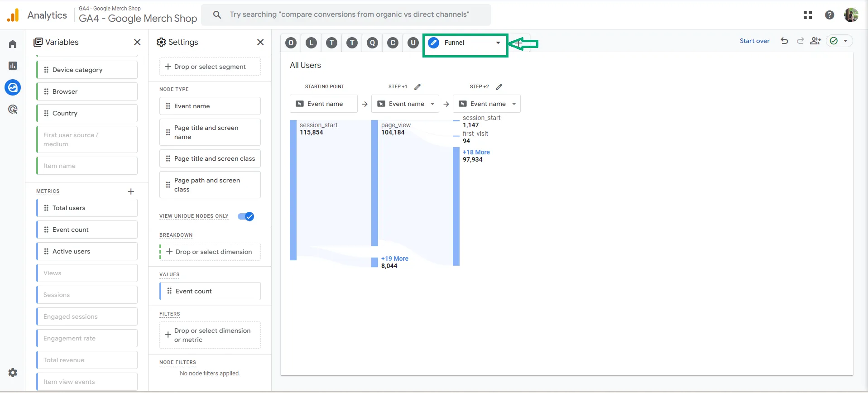The height and width of the screenshot is (393, 868).
Task: Click Drop or select segment
Action: pyautogui.click(x=210, y=67)
